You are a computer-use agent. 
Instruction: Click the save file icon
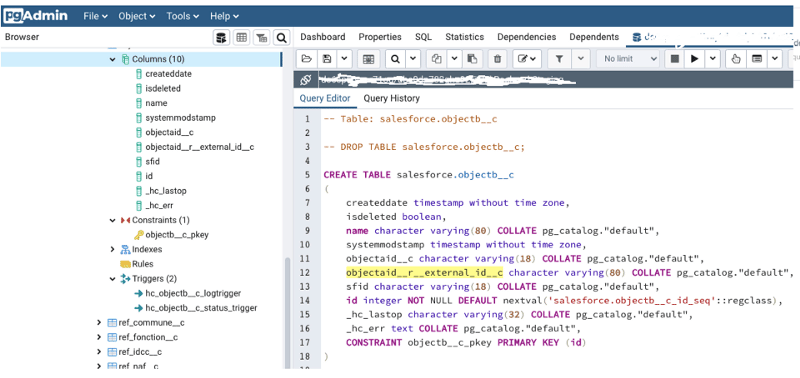(327, 59)
